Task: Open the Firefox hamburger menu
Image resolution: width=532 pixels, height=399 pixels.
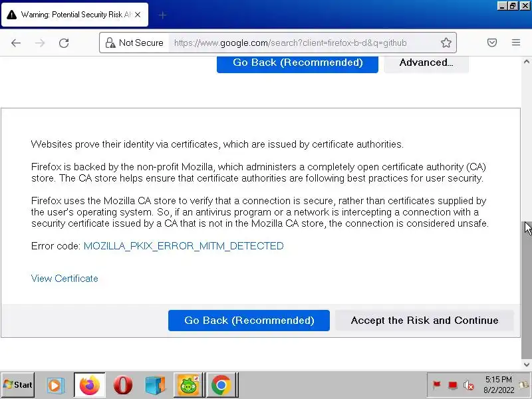Action: 516,43
